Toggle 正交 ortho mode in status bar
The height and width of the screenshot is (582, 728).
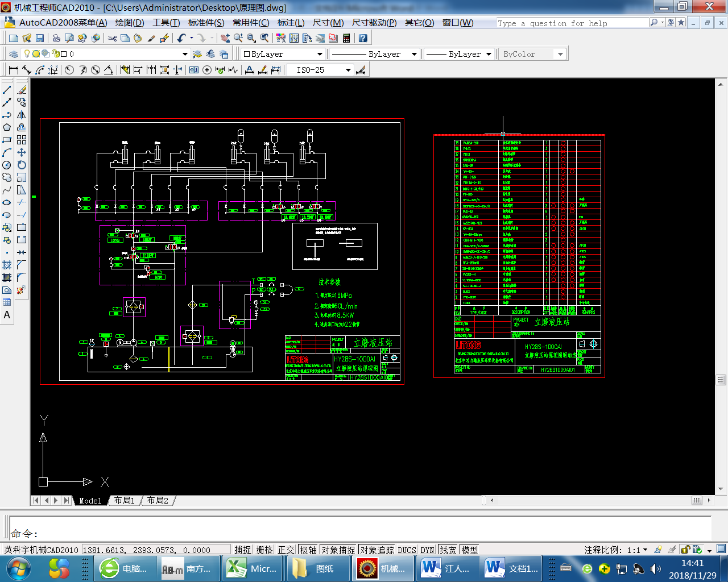pyautogui.click(x=286, y=550)
